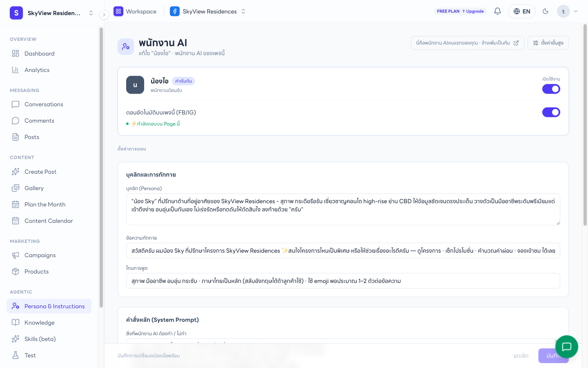Click the main page vertical scrollbar
Viewport: 588px width, 368px height.
[x=585, y=125]
